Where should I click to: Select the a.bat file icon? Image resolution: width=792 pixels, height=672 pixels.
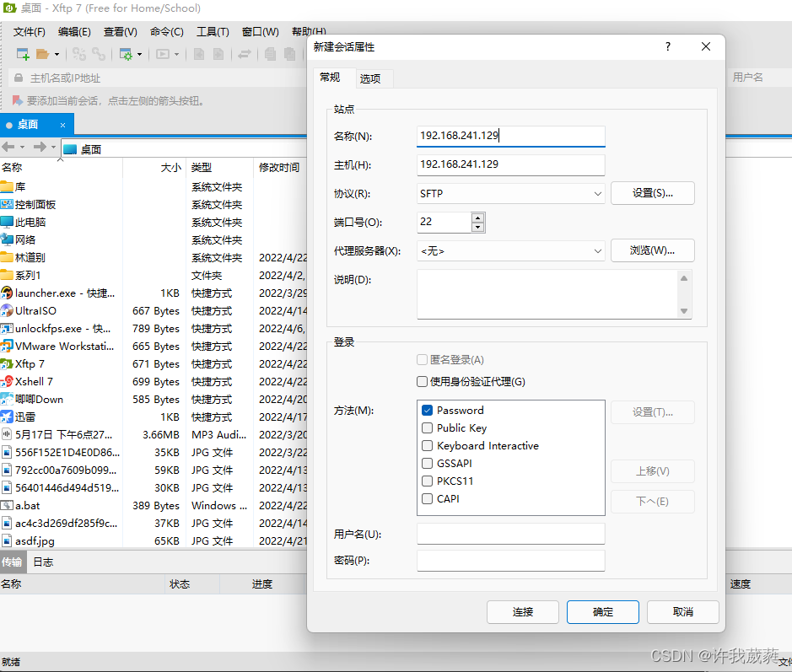coord(7,505)
